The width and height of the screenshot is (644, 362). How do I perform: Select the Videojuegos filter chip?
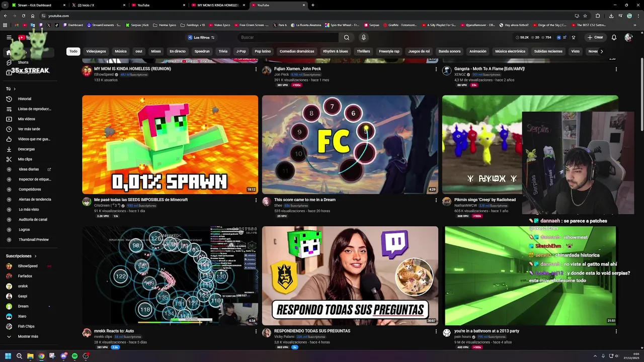96,51
